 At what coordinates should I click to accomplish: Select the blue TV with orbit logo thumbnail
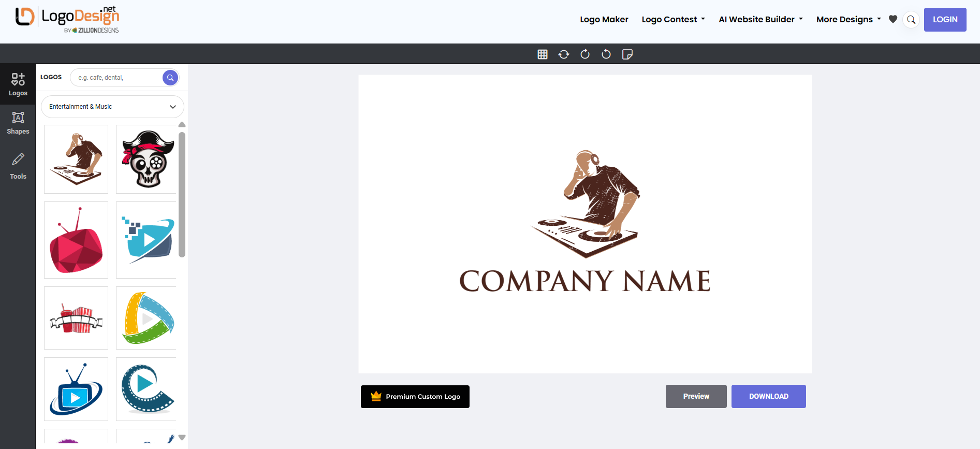(76, 389)
